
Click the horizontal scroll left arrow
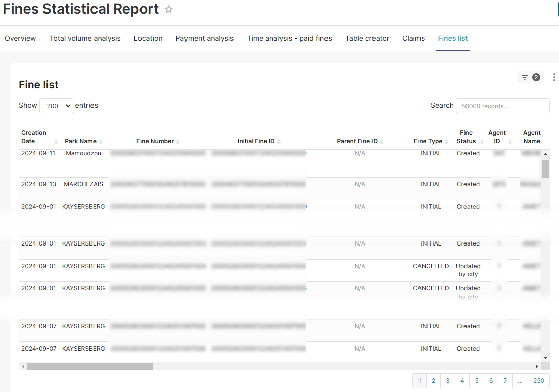click(x=23, y=366)
